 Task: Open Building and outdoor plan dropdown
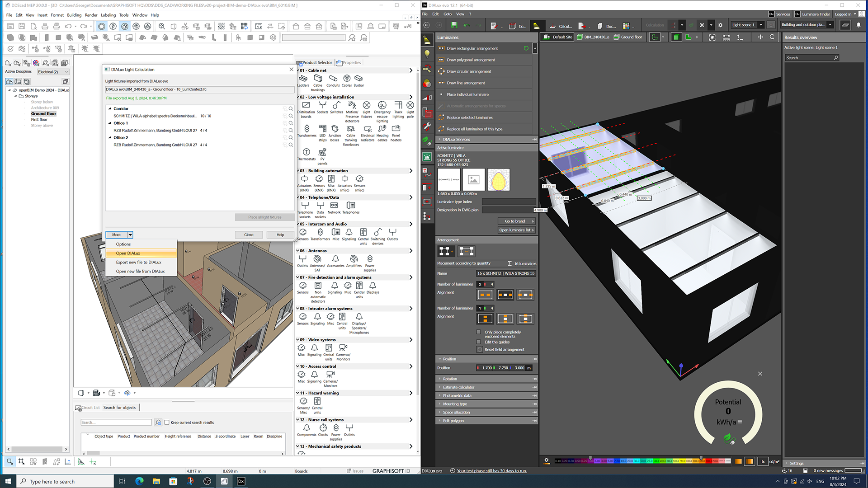point(830,25)
